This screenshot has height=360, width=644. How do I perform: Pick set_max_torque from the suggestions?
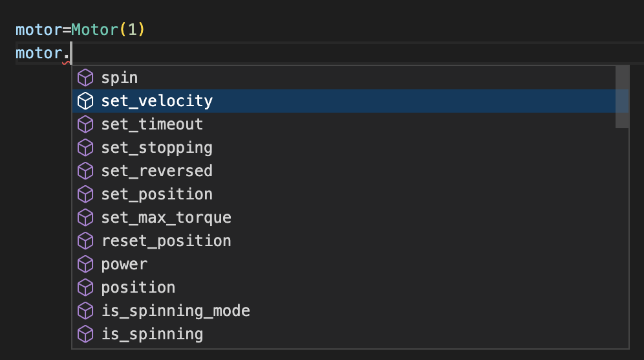pyautogui.click(x=166, y=218)
